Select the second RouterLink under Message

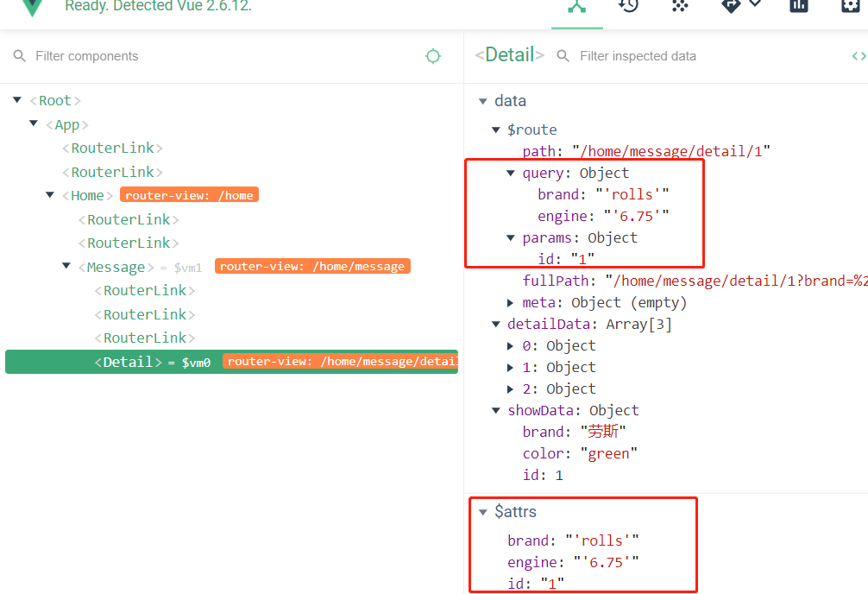click(145, 315)
